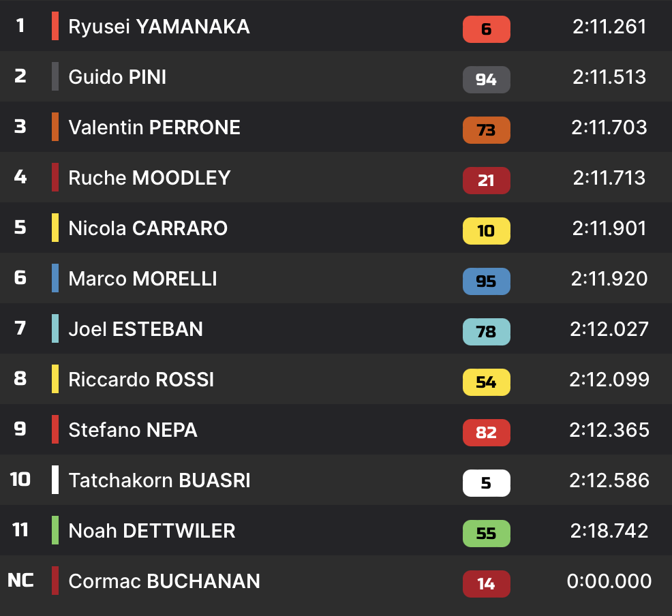Open Valentin PERRONE rider entry

point(154,127)
